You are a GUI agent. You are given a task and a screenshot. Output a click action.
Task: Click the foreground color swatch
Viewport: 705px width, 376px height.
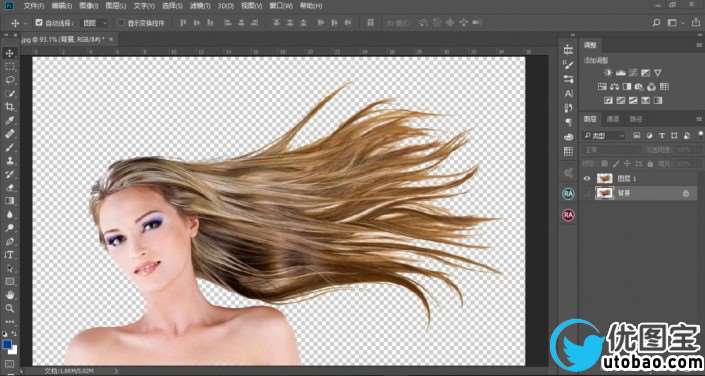[7, 345]
